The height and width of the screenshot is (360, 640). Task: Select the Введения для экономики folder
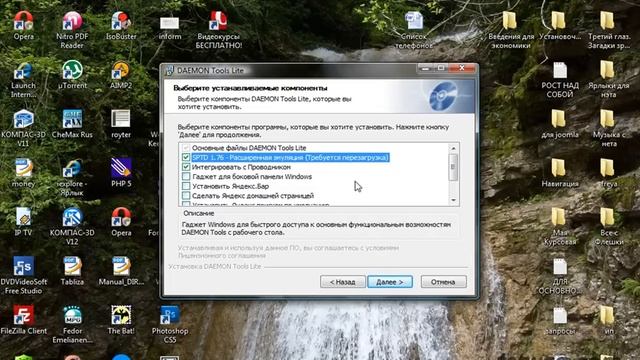tap(511, 29)
